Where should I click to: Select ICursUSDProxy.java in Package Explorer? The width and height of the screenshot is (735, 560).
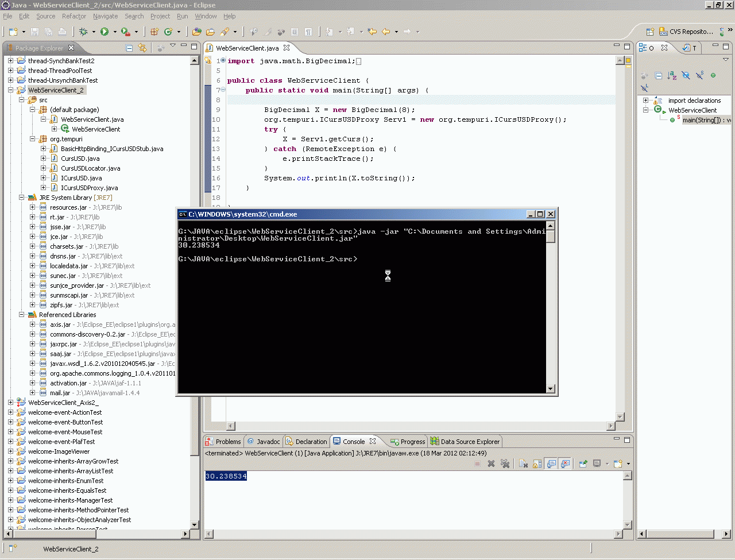(x=89, y=188)
